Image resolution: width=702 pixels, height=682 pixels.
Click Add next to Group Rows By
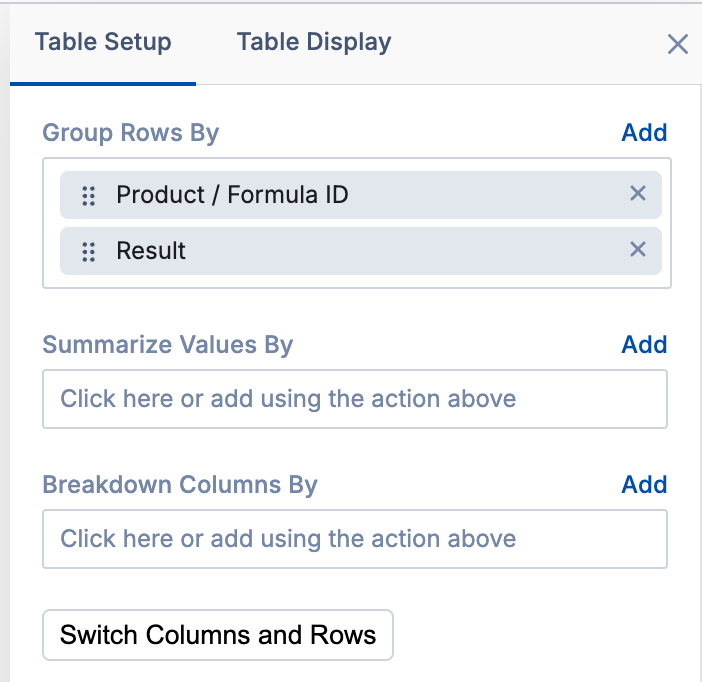[x=644, y=133]
